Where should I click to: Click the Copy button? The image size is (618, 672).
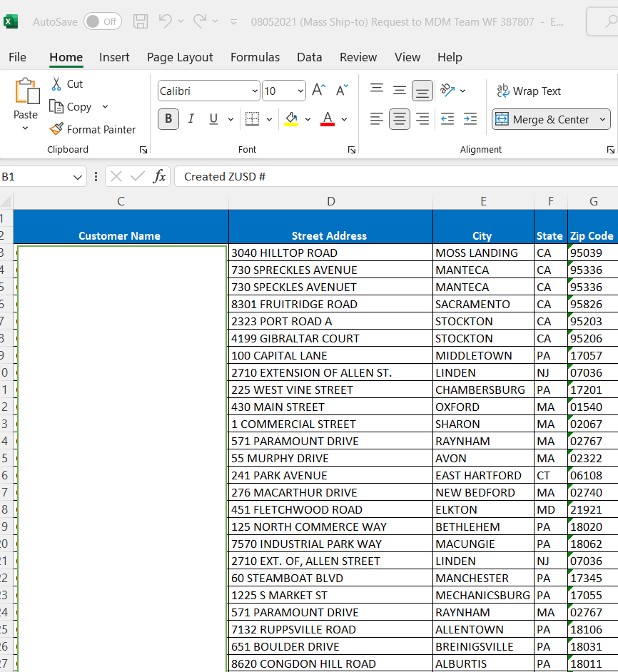point(71,106)
